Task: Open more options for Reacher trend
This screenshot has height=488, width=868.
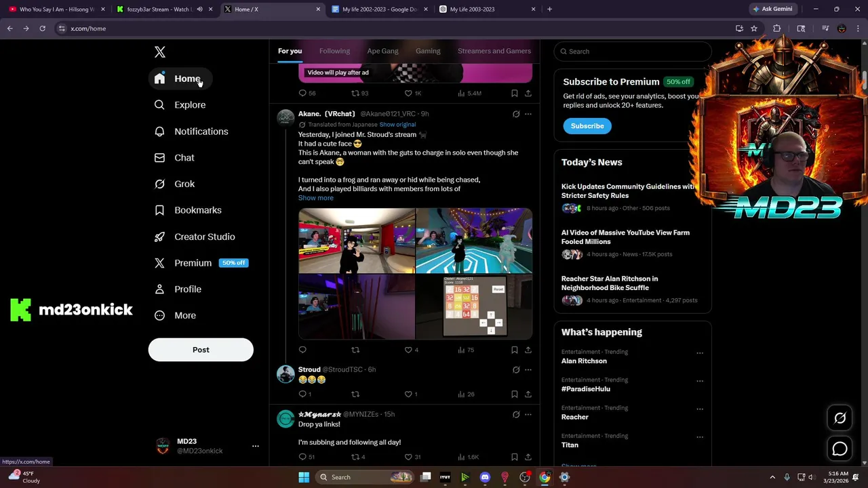Action: coord(700,409)
